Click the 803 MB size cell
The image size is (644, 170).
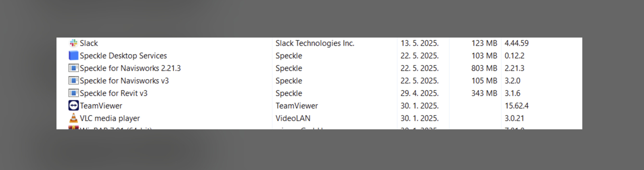[x=484, y=68]
